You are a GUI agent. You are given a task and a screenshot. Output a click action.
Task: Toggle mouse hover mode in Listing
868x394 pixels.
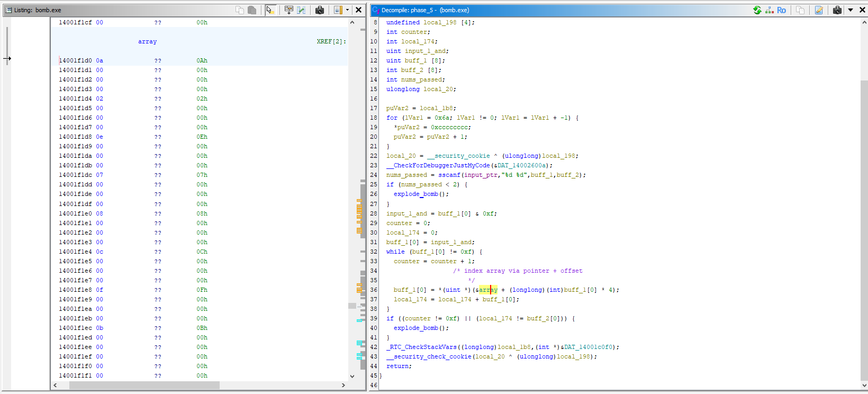click(x=270, y=10)
